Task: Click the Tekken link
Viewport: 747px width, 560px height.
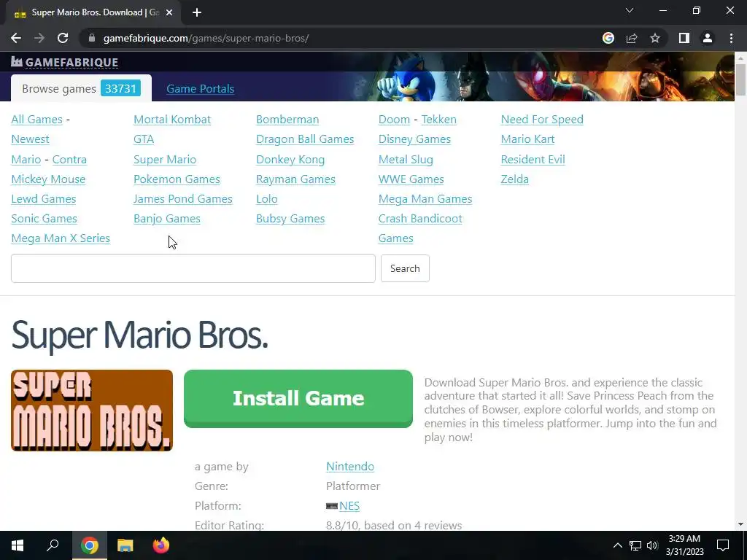Action: coord(438,120)
